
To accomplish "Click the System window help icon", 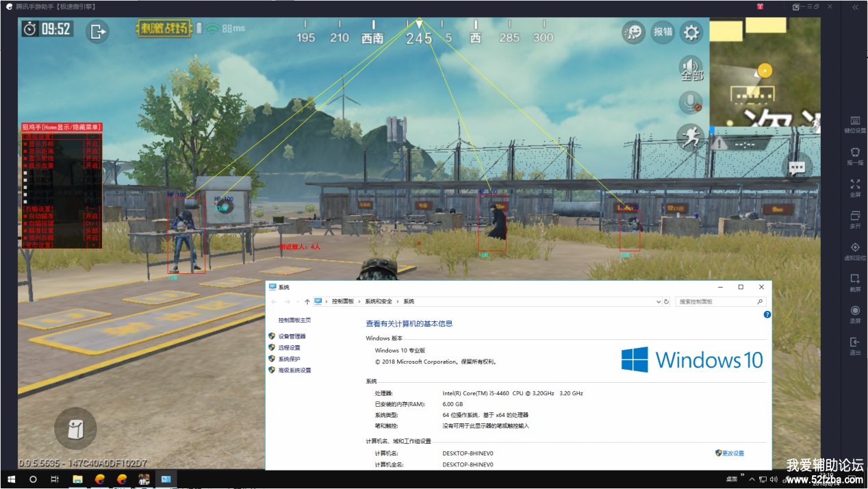I will 767,314.
